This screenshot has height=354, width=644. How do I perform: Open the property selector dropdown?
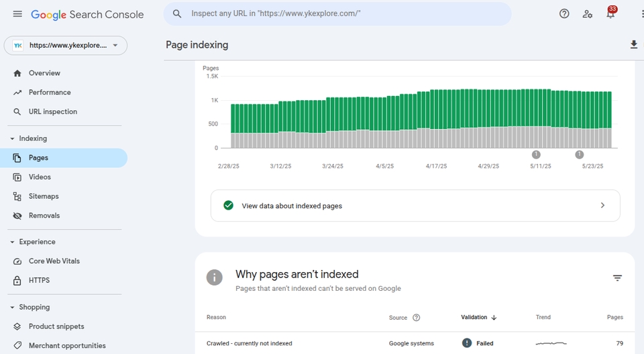pos(66,45)
